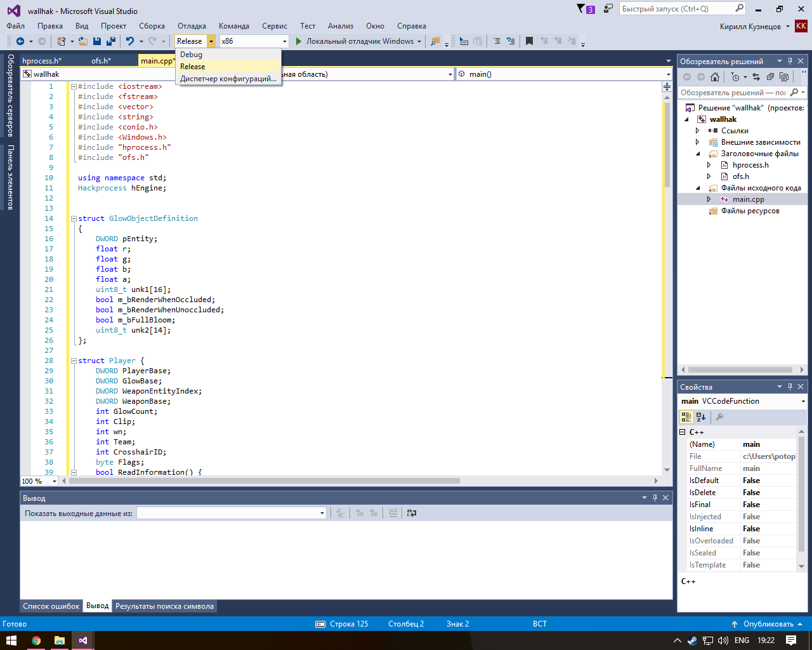812x650 pixels.
Task: Open the Сборка menu
Action: pyautogui.click(x=152, y=26)
